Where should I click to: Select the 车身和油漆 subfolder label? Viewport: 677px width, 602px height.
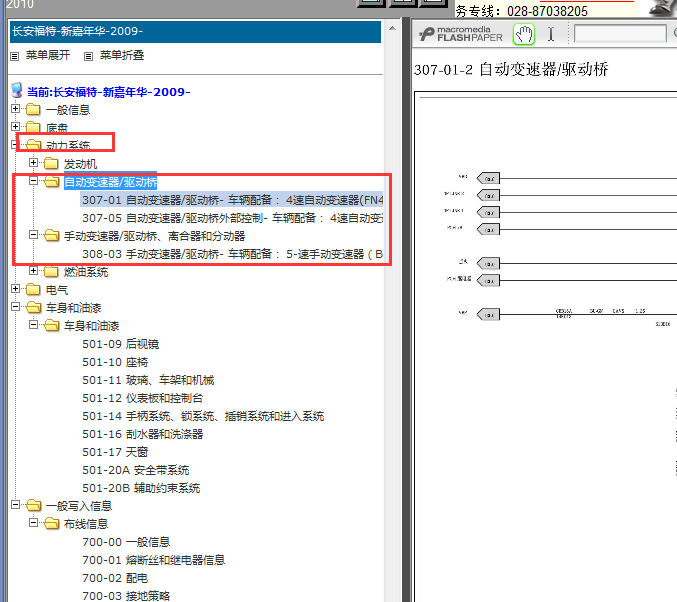(92, 326)
